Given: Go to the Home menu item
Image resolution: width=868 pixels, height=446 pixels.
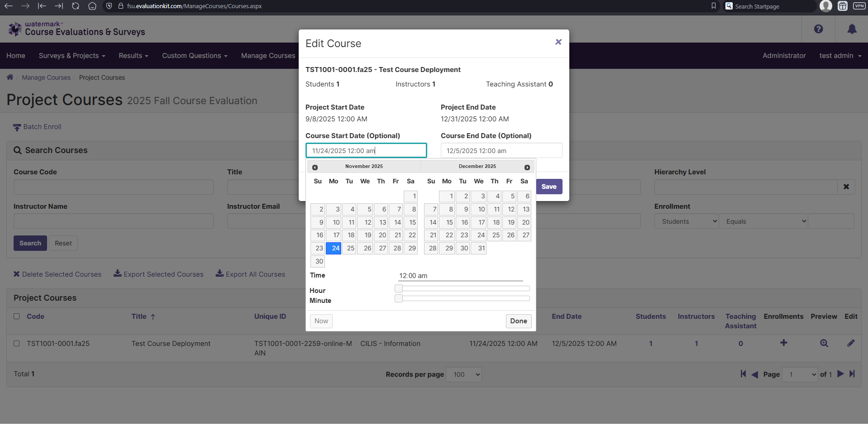Looking at the screenshot, I should click(16, 56).
